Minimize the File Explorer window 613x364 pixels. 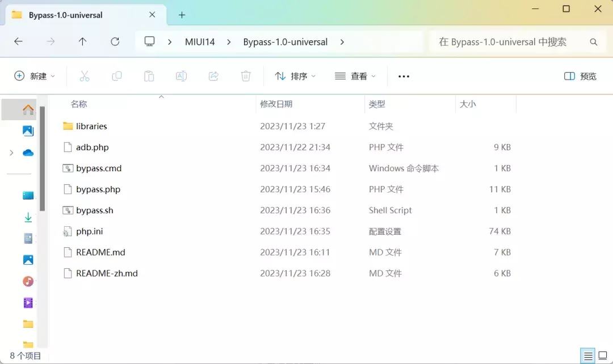pos(535,9)
